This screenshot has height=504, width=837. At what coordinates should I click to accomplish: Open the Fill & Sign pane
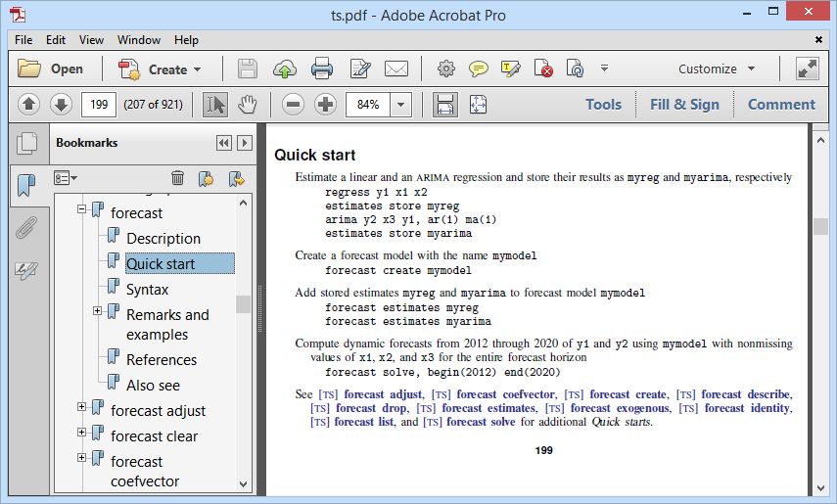tap(684, 105)
